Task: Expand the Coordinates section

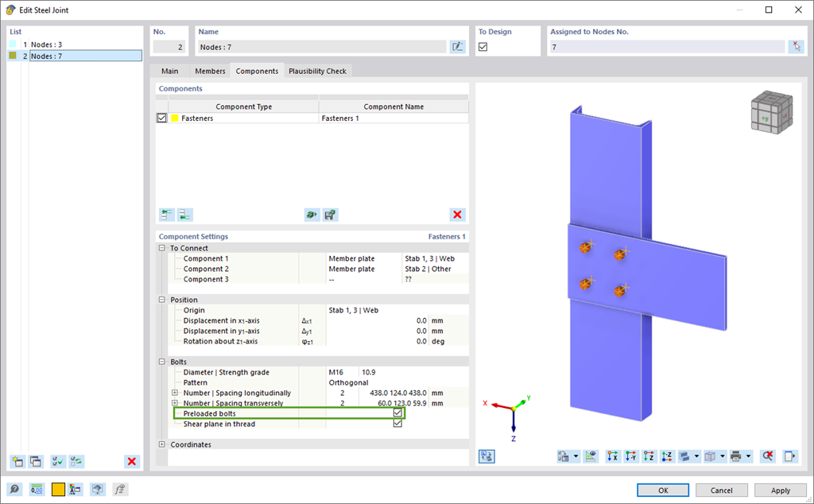Action: 164,444
